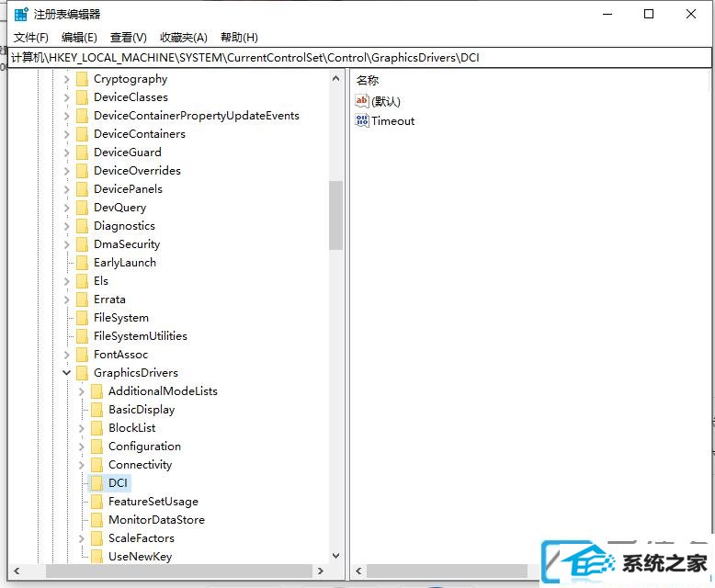Viewport: 715px width, 588px height.
Task: Click the FeatureSetUsage folder icon
Action: click(96, 502)
